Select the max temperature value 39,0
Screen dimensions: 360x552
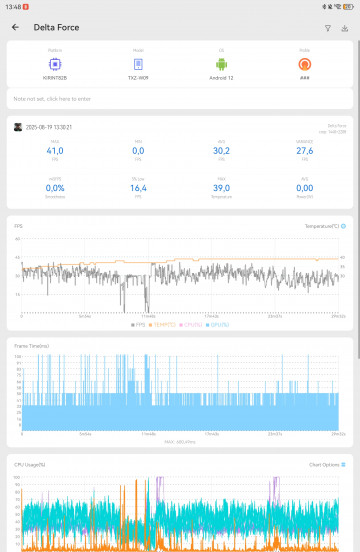221,188
